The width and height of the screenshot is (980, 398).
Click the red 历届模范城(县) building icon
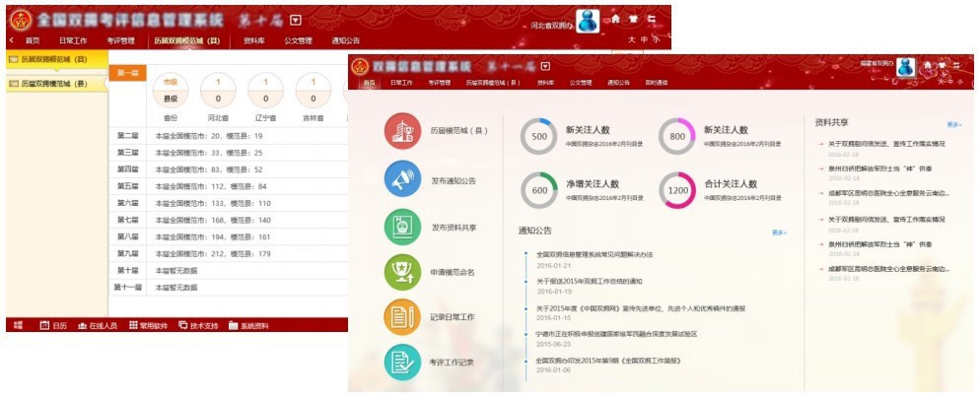[403, 132]
